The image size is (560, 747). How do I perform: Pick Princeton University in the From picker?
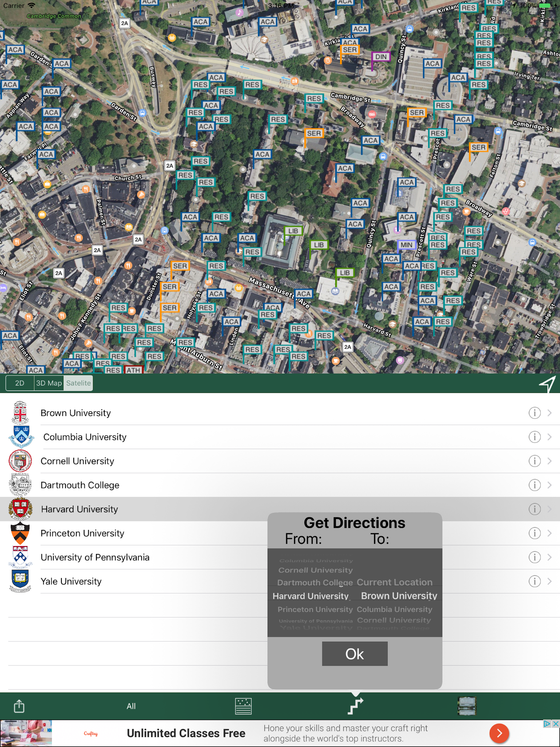315,609
